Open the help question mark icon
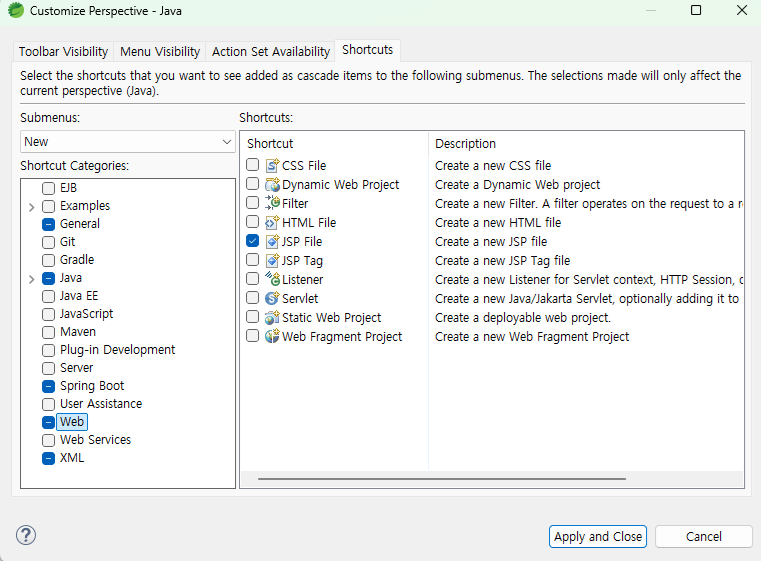The height and width of the screenshot is (561, 761). (26, 535)
